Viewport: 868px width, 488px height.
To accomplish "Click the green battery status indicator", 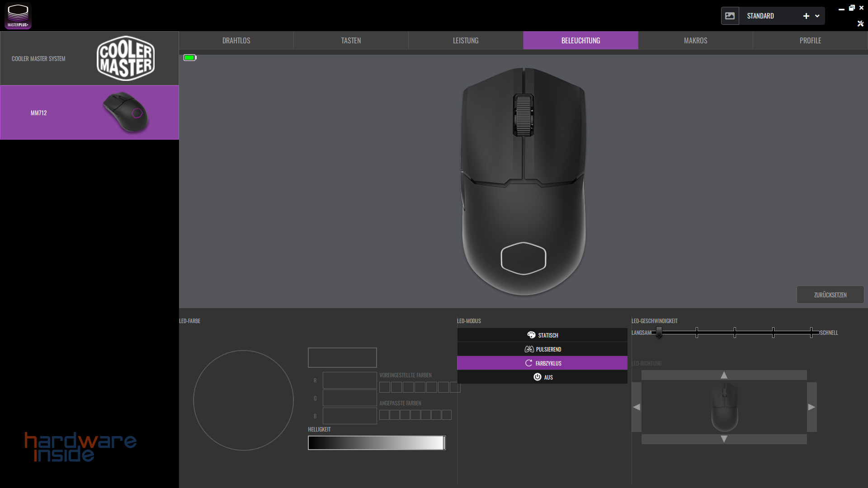I will [189, 57].
